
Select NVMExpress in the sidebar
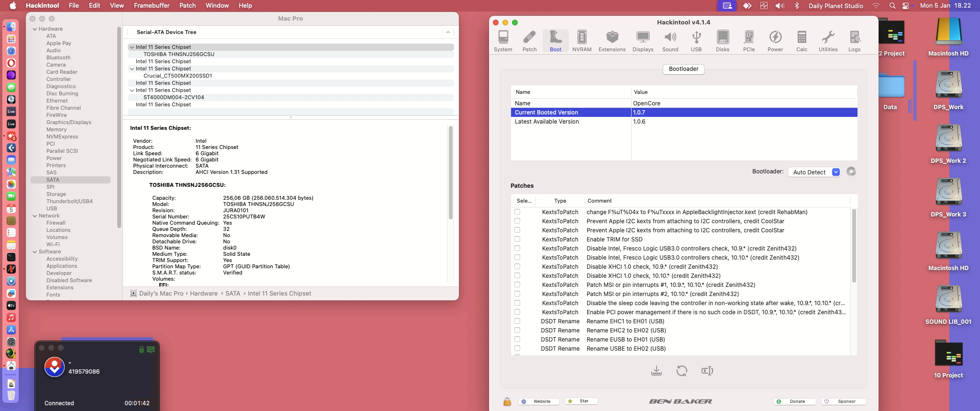(x=62, y=137)
